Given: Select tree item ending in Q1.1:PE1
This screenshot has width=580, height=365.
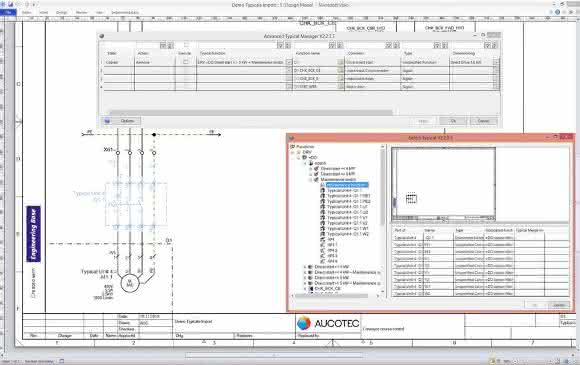Looking at the screenshot, I should tap(348, 196).
